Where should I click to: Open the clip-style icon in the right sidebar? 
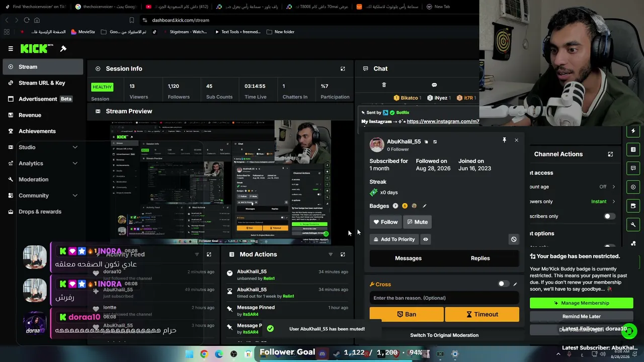(x=633, y=206)
